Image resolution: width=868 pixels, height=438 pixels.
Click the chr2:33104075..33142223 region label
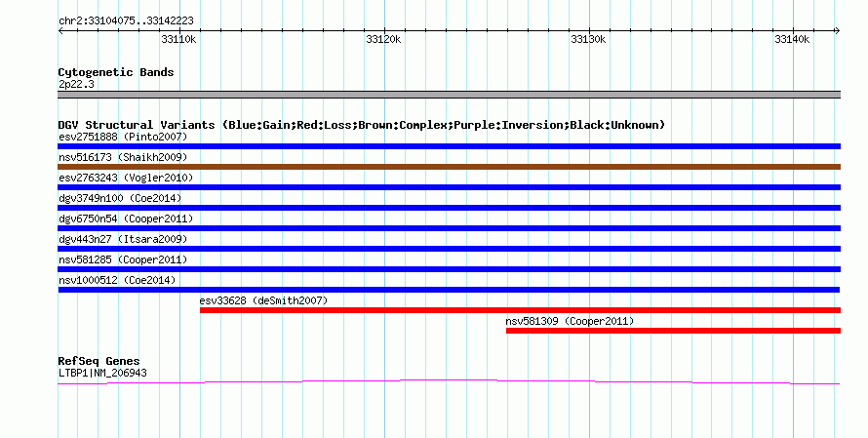[126, 20]
